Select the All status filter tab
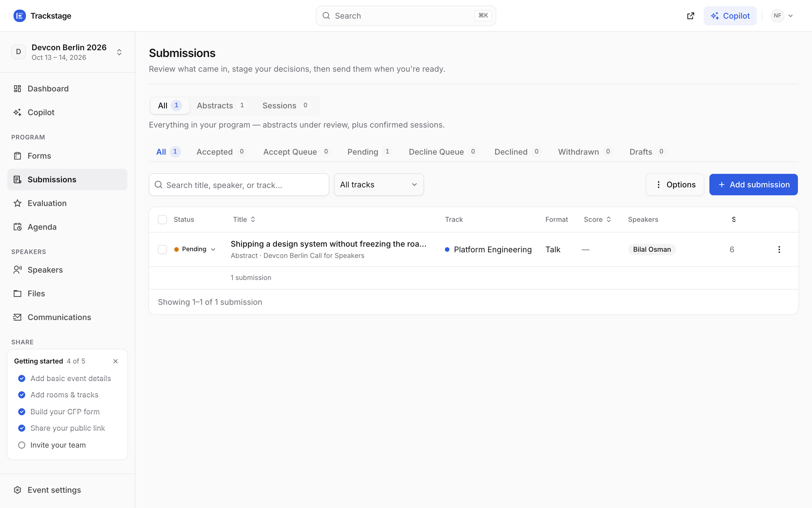Image resolution: width=812 pixels, height=508 pixels. (x=168, y=152)
